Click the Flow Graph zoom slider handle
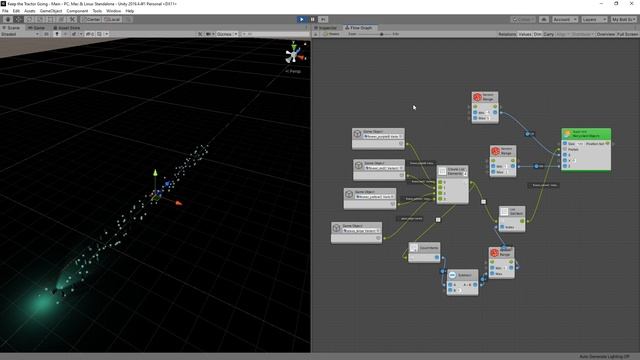This screenshot has width=640, height=360. pyautogui.click(x=382, y=34)
